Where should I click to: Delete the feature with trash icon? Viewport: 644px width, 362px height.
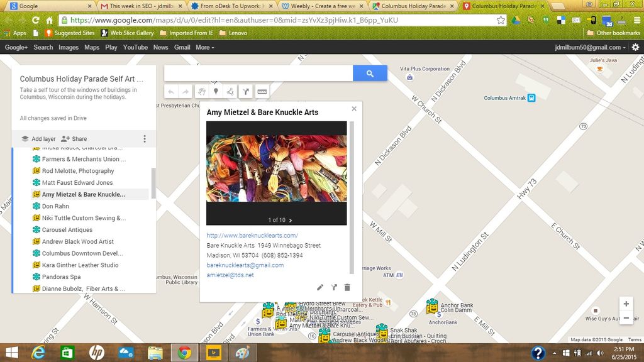pyautogui.click(x=347, y=287)
